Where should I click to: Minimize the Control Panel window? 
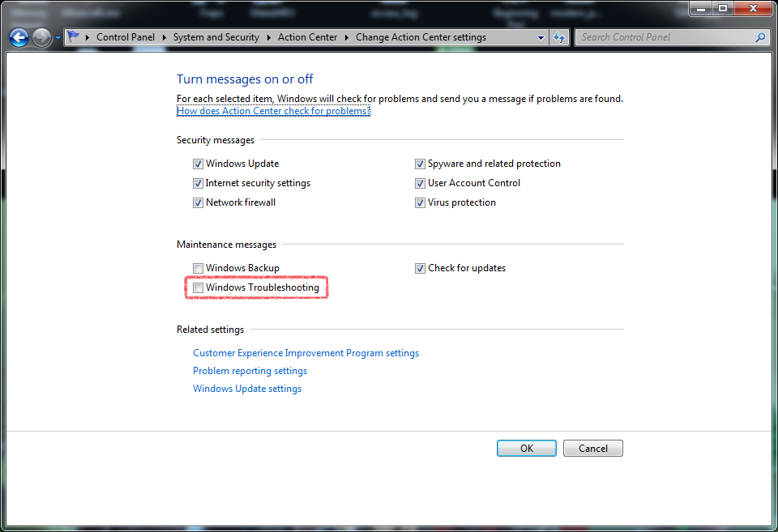coord(700,8)
